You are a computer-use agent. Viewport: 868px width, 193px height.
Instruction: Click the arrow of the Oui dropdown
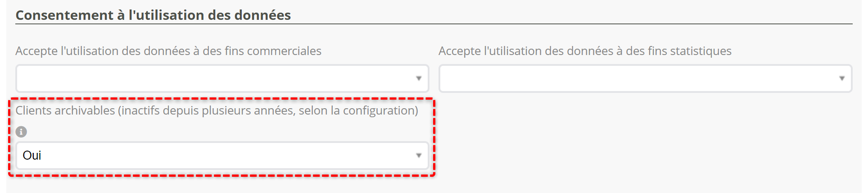(x=419, y=156)
